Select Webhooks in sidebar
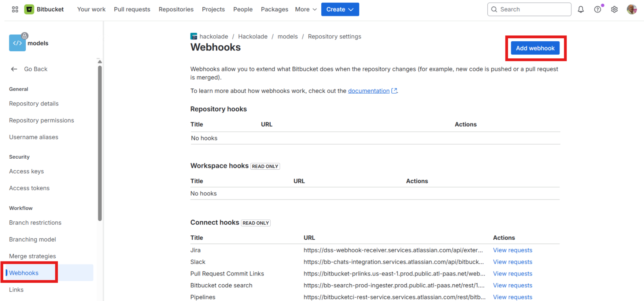The width and height of the screenshot is (644, 301). tap(49, 273)
